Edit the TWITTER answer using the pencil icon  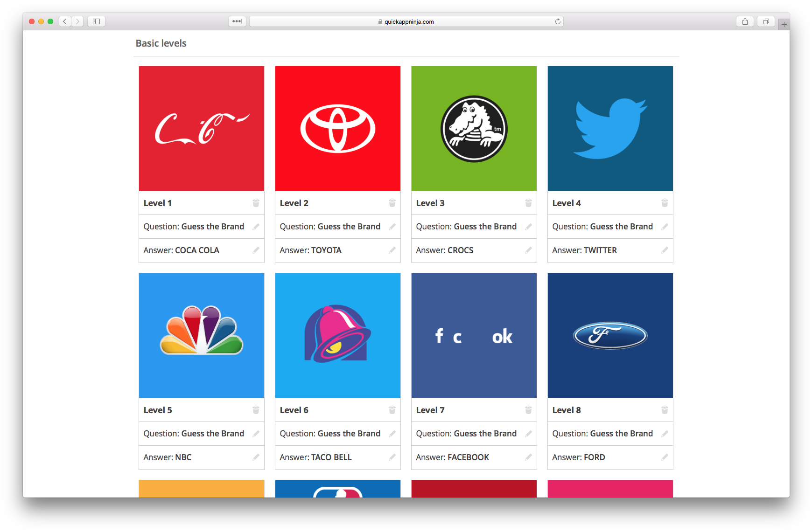click(665, 250)
